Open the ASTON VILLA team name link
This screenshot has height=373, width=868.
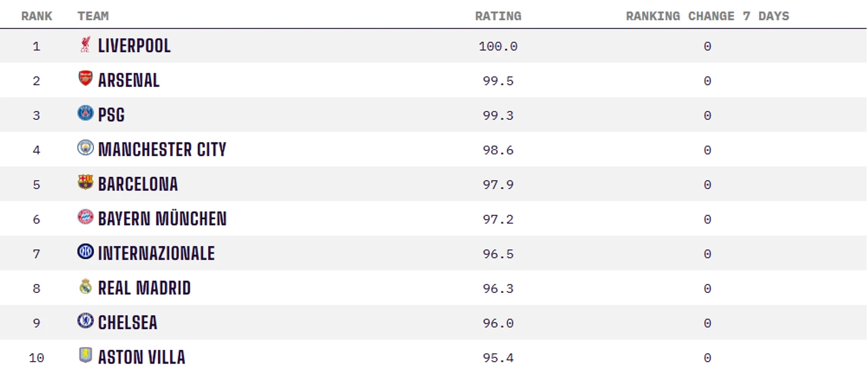click(141, 357)
